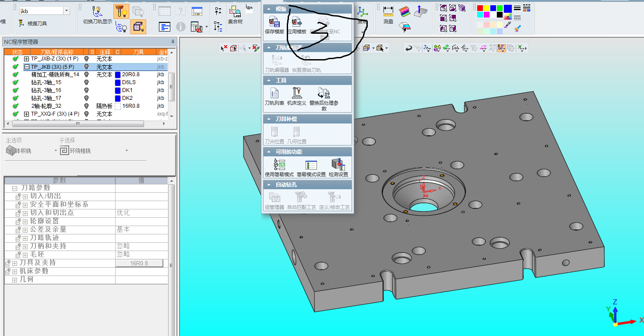Toggle the bulb for TP_JXB-Z row
The height and width of the screenshot is (336, 644).
(86, 59)
